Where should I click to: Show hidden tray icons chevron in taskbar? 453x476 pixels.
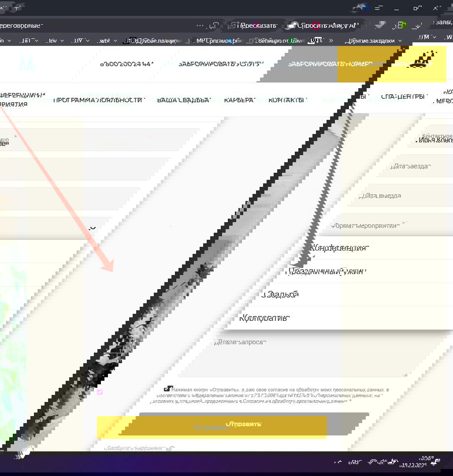pos(338,462)
